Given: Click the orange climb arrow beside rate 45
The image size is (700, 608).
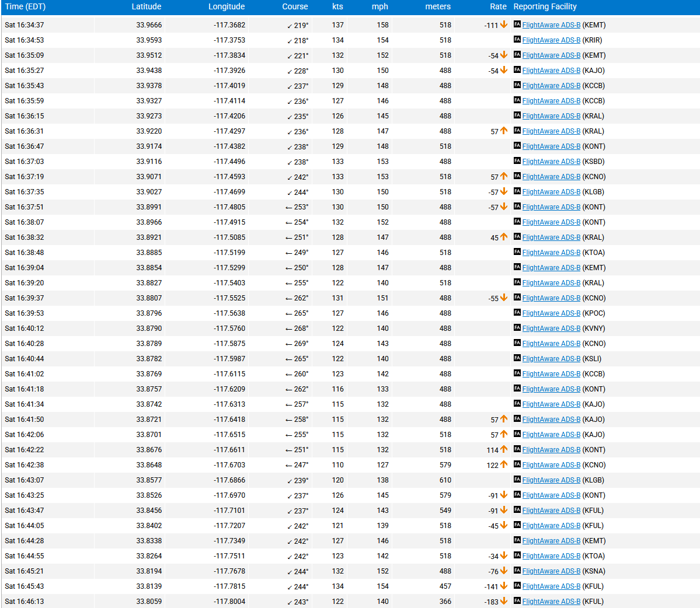Looking at the screenshot, I should point(504,237).
